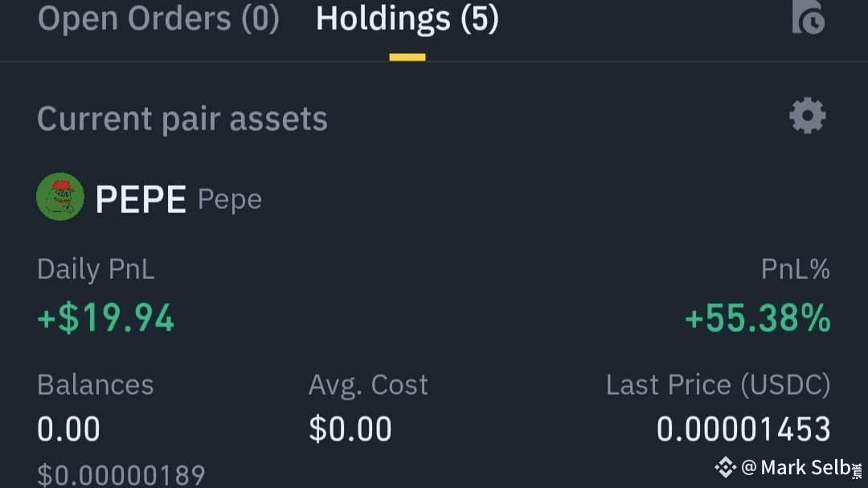
Task: Click the PEPE ticker name
Action: pyautogui.click(x=141, y=199)
